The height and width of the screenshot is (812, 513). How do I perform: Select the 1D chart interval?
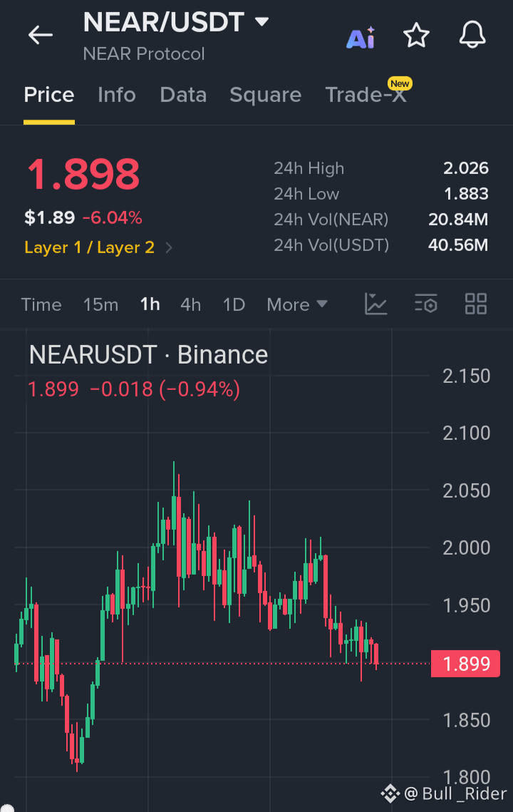[x=234, y=304]
